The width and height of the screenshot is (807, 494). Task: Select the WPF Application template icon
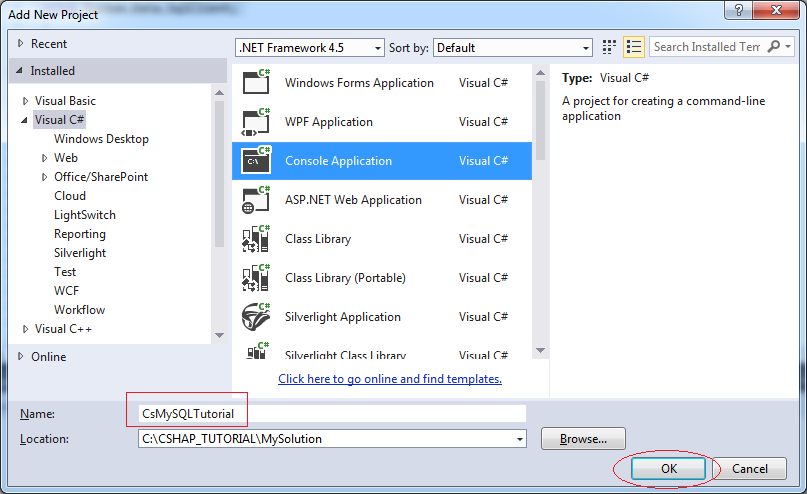click(x=256, y=121)
